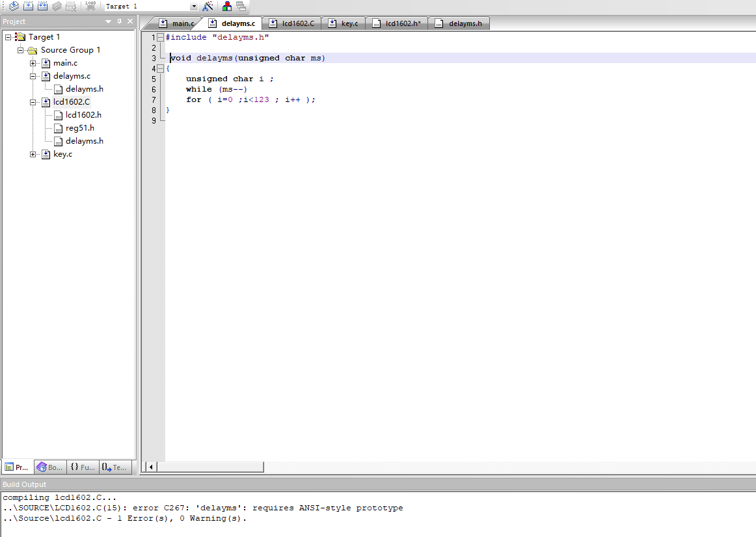Open Manage Project Items colored blocks icon

click(226, 7)
